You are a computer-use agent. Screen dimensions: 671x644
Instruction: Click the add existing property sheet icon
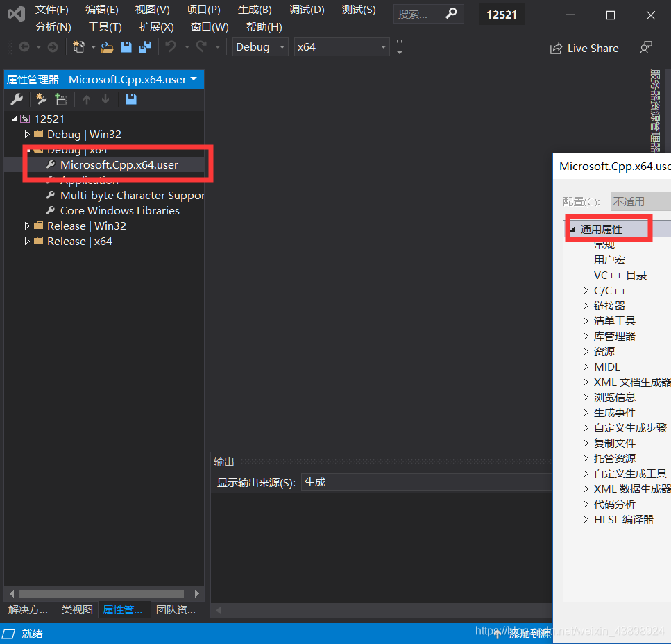tap(61, 99)
